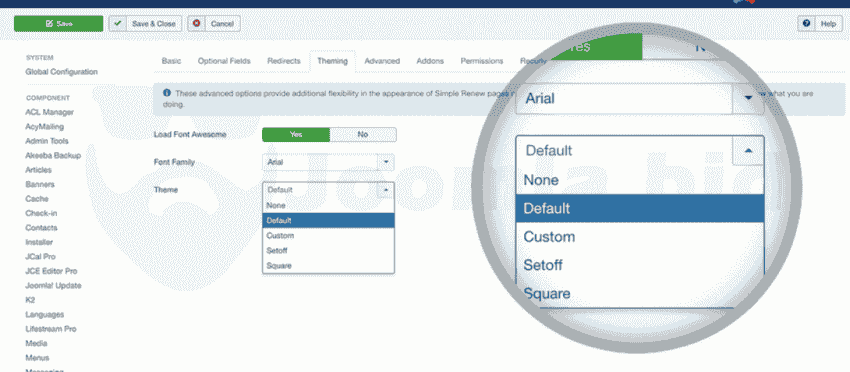Switch to the Optional Fields tab
This screenshot has width=850, height=372.
224,61
